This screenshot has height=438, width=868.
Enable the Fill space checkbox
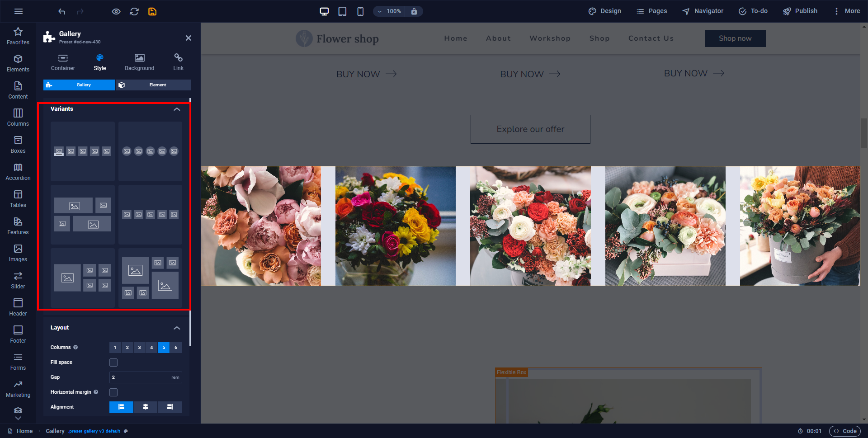(113, 363)
